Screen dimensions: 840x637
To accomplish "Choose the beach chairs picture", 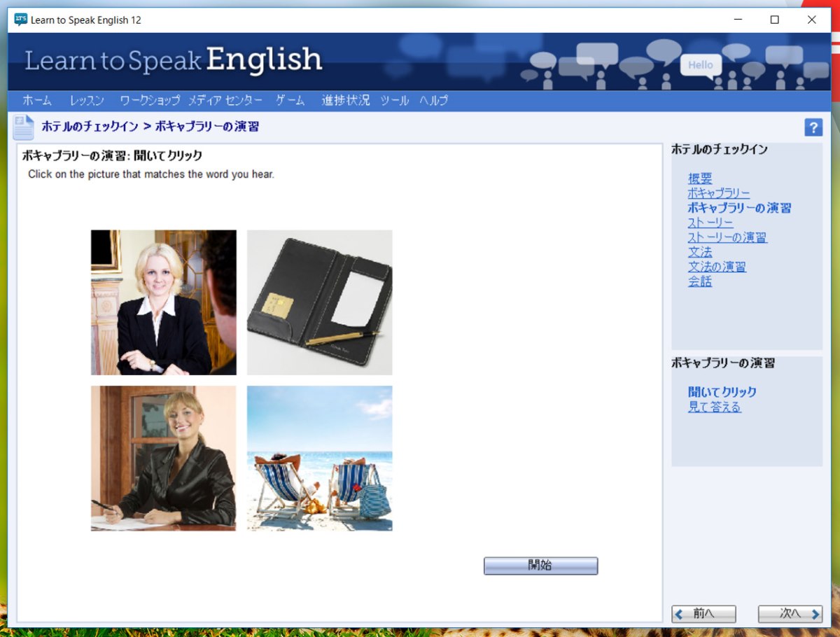I will (319, 458).
